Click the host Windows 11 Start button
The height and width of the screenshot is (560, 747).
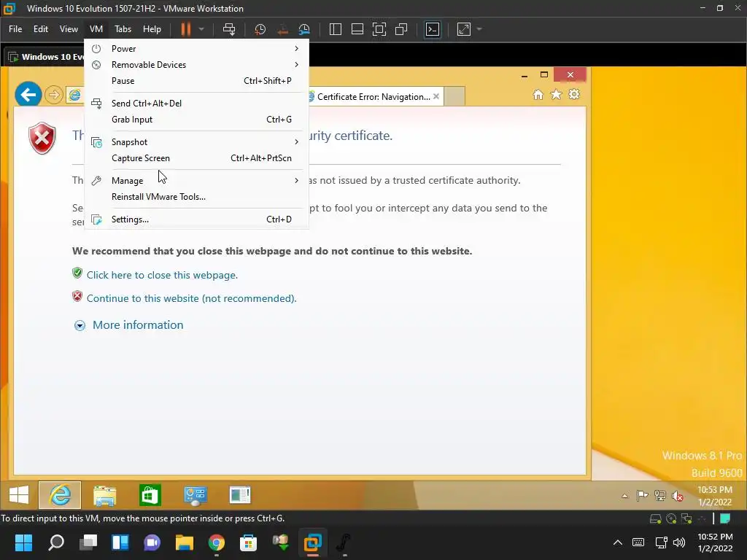[23, 542]
